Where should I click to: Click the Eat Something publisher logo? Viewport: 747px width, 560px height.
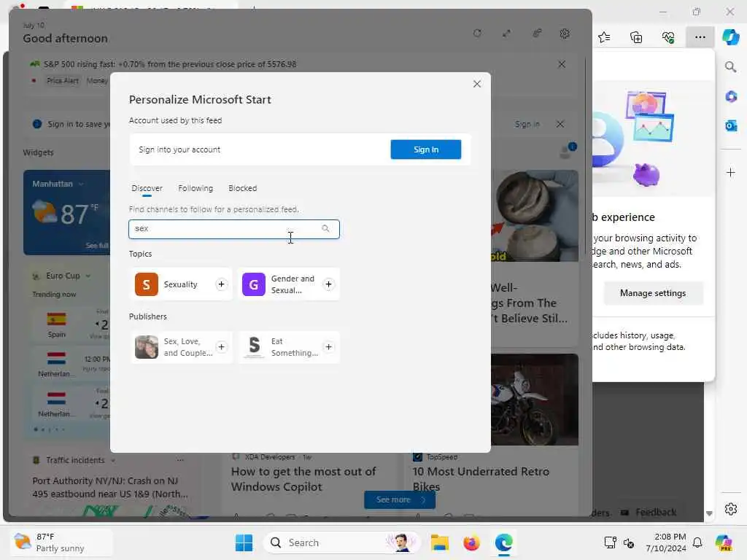254,347
